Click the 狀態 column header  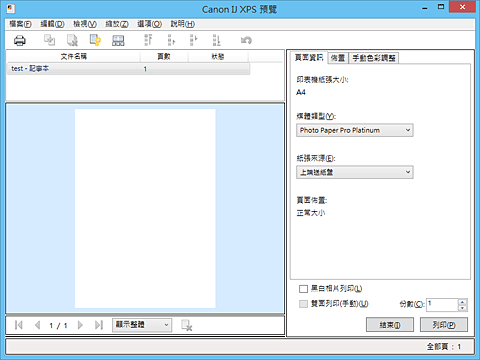click(218, 56)
